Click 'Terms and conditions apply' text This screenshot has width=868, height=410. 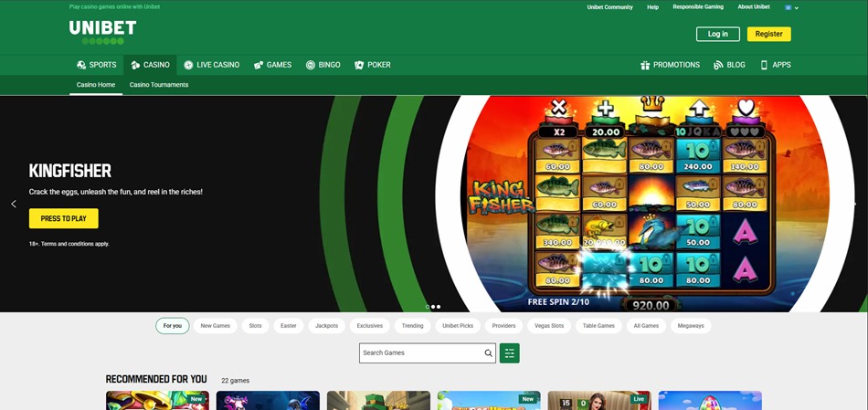(75, 244)
